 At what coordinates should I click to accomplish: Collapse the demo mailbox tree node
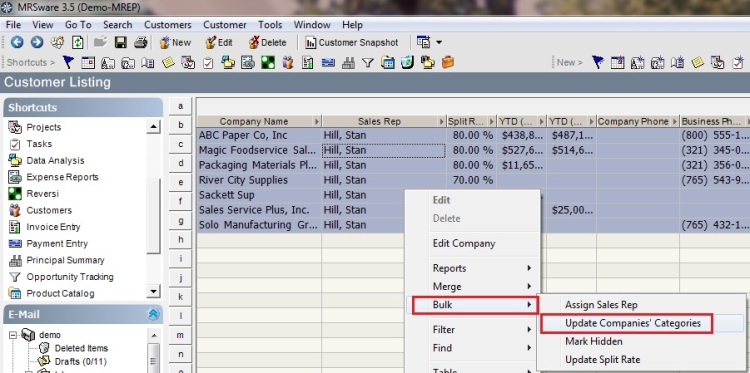pyautogui.click(x=13, y=335)
